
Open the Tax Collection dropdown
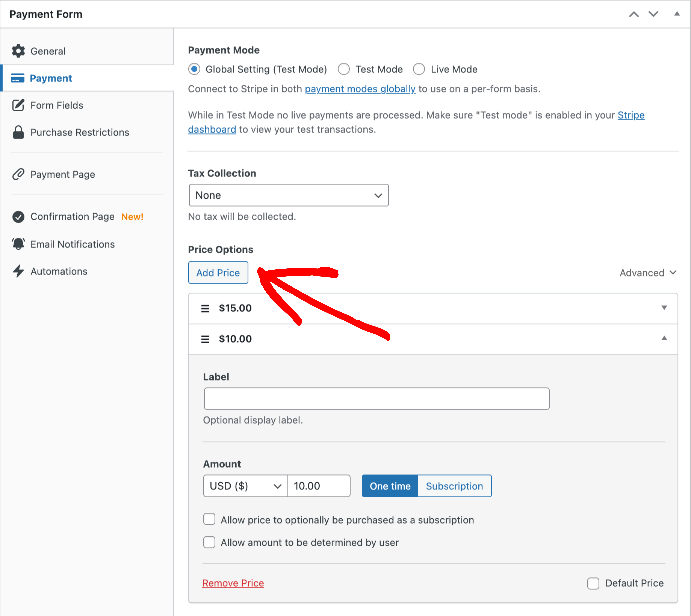pos(289,195)
